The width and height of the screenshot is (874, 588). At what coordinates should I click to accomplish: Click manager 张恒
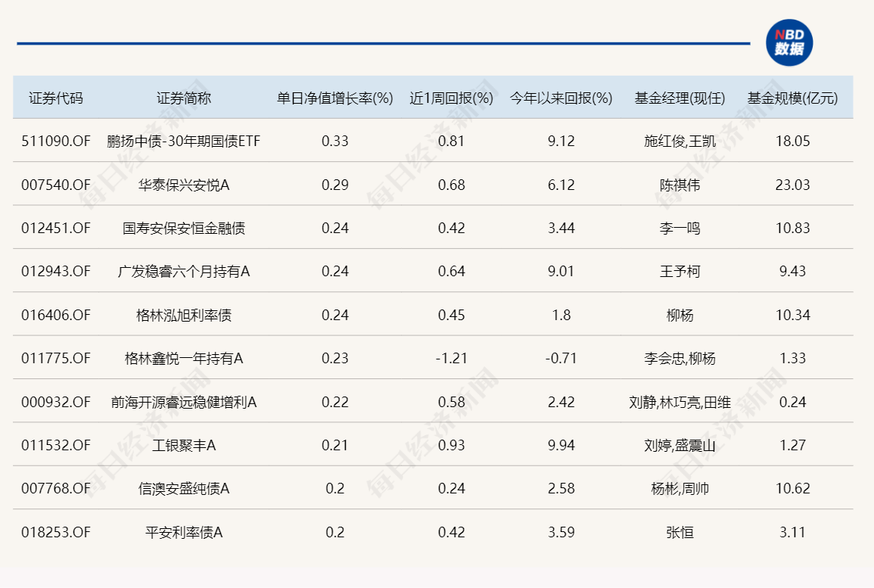[x=680, y=533]
